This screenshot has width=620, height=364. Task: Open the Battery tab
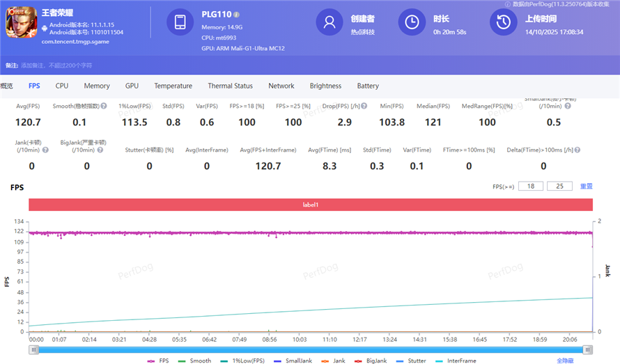368,86
